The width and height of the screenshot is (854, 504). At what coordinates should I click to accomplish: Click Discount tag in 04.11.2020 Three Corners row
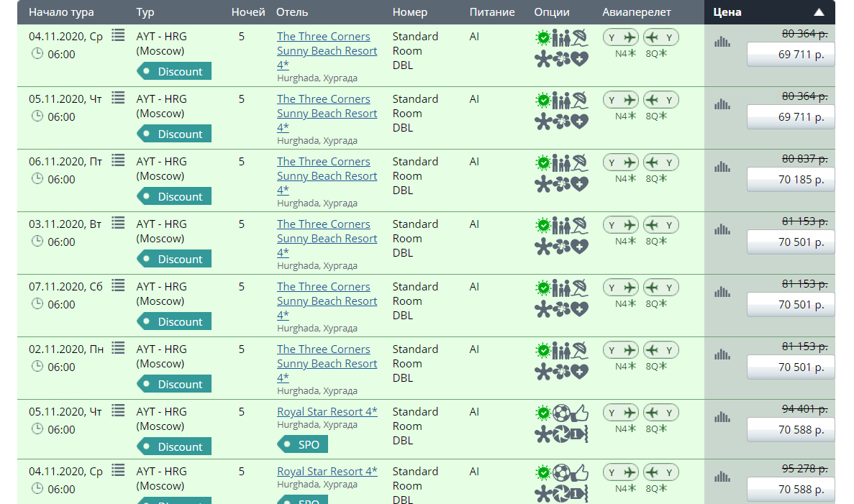[x=174, y=71]
